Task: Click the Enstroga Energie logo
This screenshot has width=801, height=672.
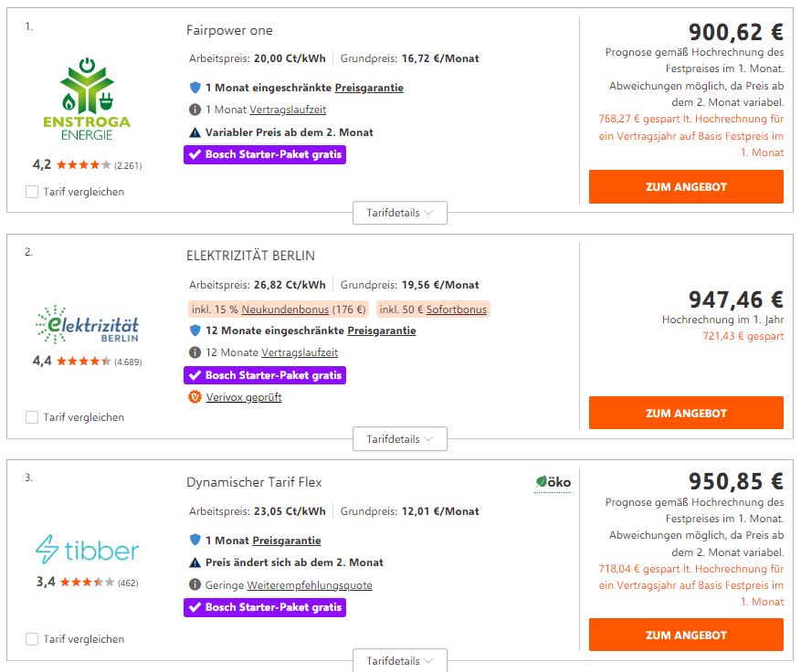Action: tap(86, 100)
